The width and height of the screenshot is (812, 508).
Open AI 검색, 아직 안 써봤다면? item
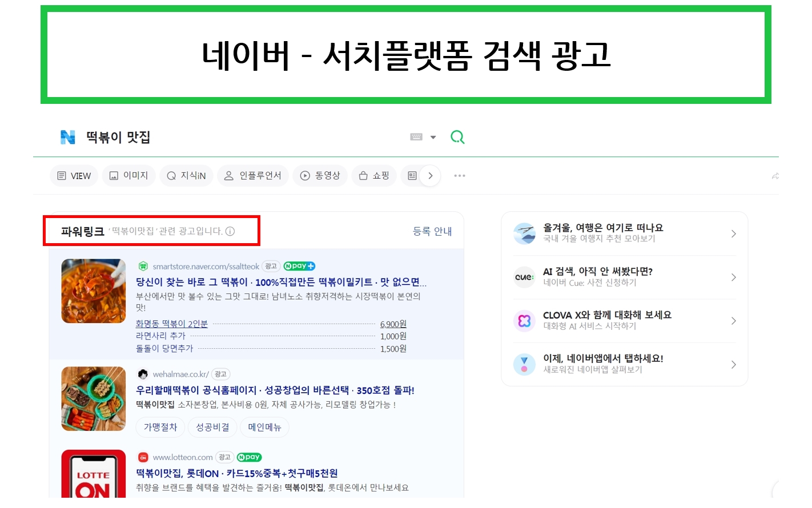tap(625, 277)
